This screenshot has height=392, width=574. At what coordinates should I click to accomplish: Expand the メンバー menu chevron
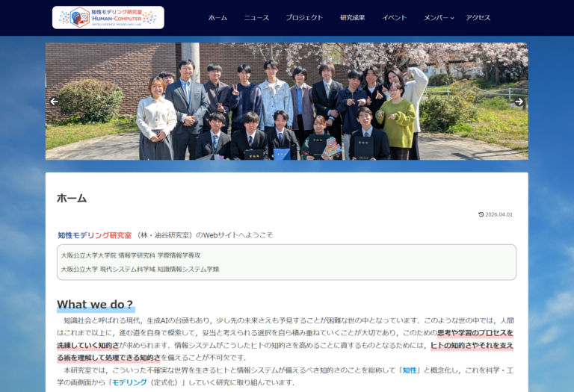coord(452,18)
